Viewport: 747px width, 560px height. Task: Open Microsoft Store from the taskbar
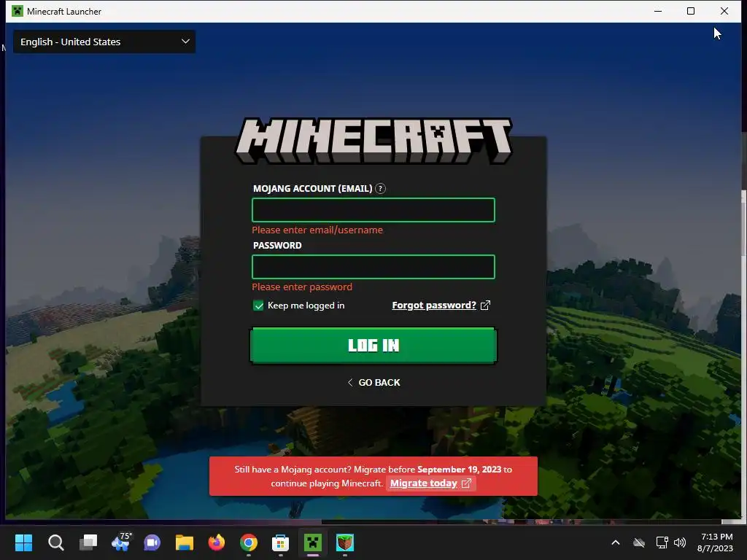click(281, 542)
